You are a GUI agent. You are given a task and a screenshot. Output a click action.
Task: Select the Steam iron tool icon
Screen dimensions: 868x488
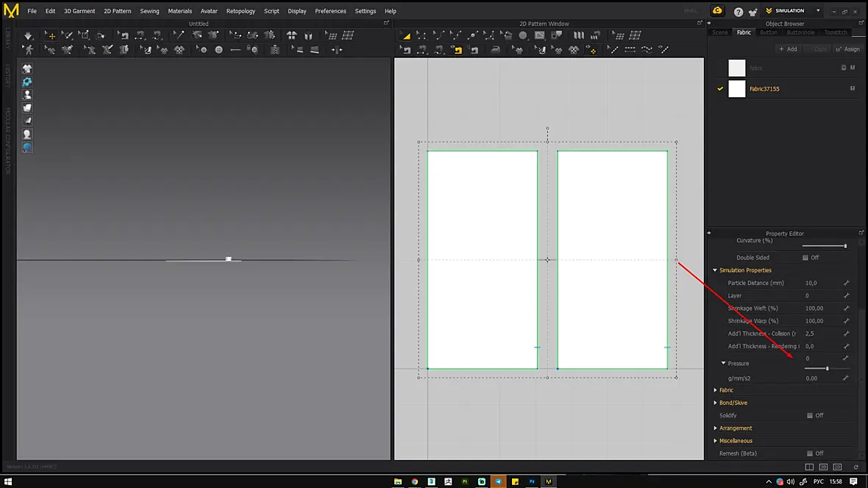pos(496,50)
